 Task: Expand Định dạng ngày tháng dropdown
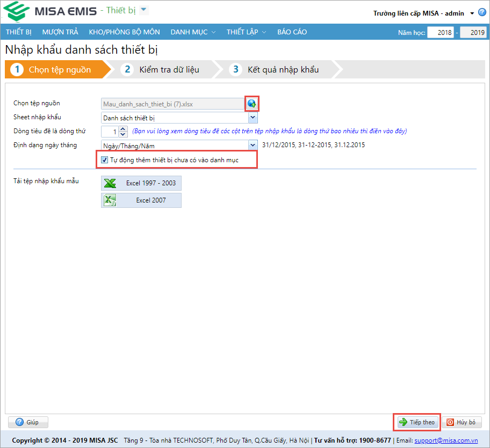[x=253, y=145]
